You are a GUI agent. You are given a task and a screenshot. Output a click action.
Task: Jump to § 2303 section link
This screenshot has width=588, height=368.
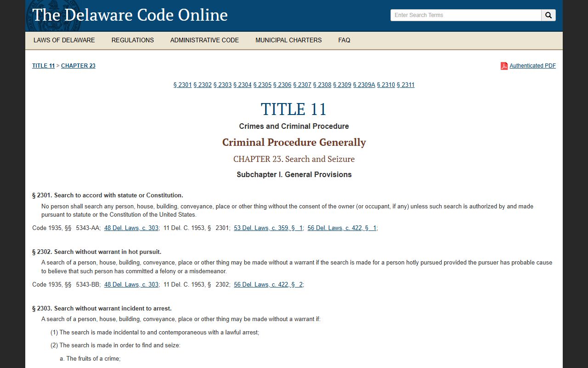pos(222,85)
